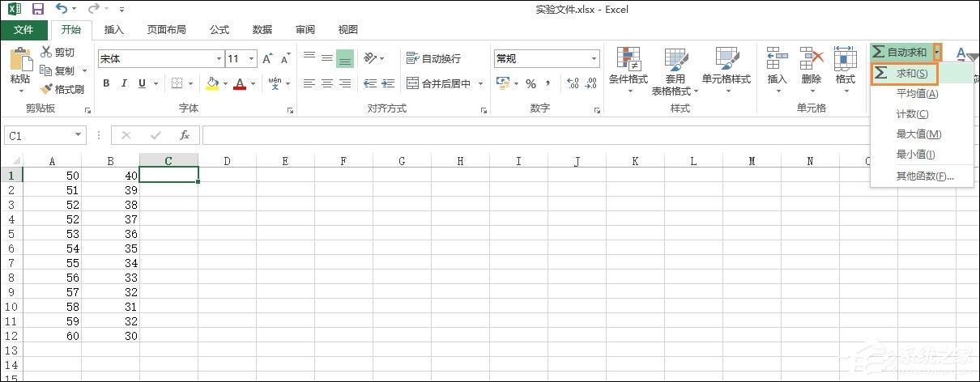Click the text orientation icon
The height and width of the screenshot is (382, 980).
pyautogui.click(x=369, y=58)
